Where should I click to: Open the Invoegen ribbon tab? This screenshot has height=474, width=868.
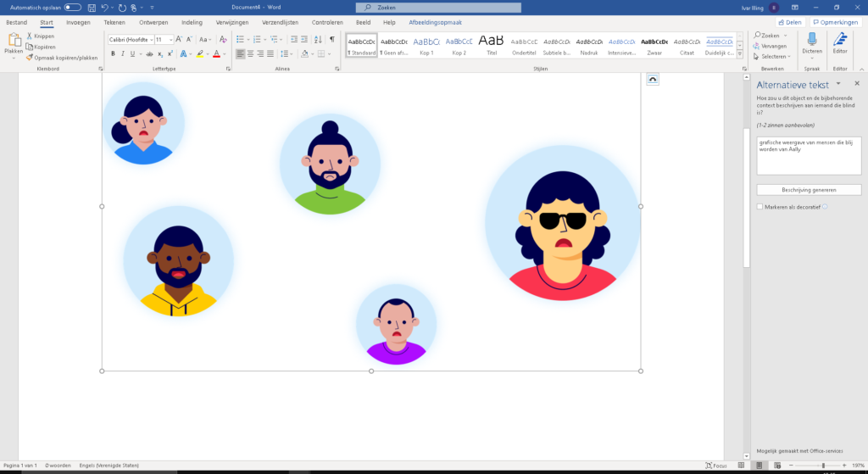pos(78,22)
